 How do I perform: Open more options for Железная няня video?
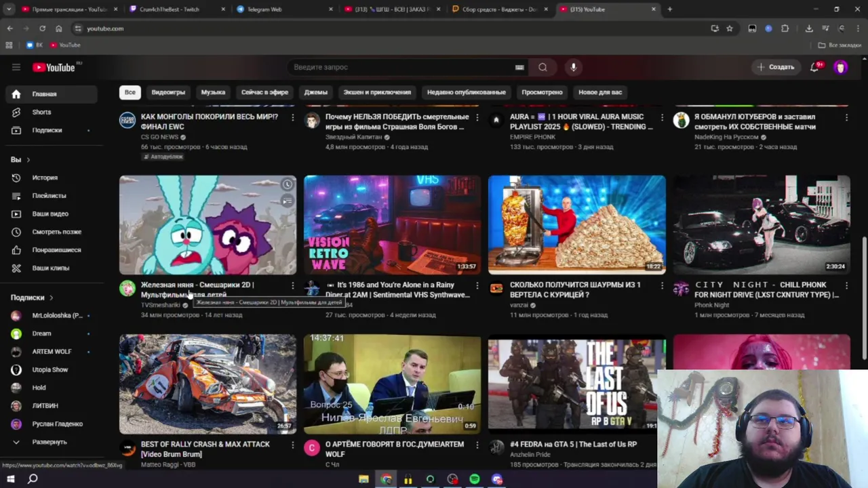(293, 286)
